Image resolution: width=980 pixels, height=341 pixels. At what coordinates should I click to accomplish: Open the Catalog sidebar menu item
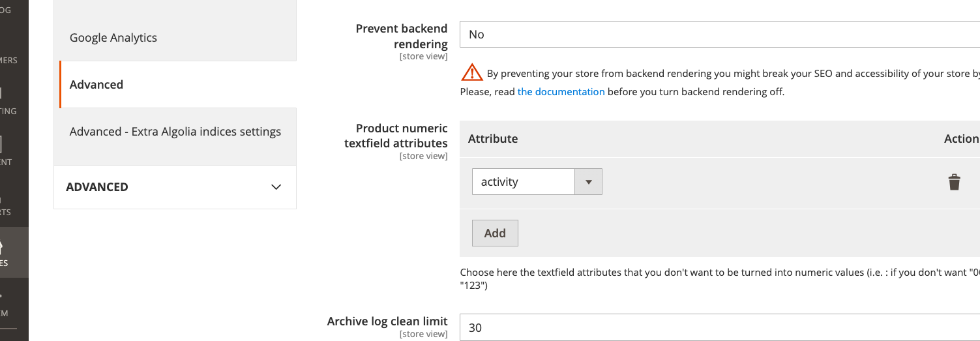(x=6, y=9)
